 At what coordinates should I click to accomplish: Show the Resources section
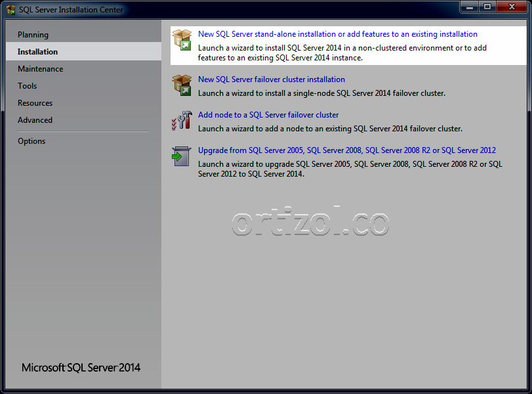pos(35,103)
